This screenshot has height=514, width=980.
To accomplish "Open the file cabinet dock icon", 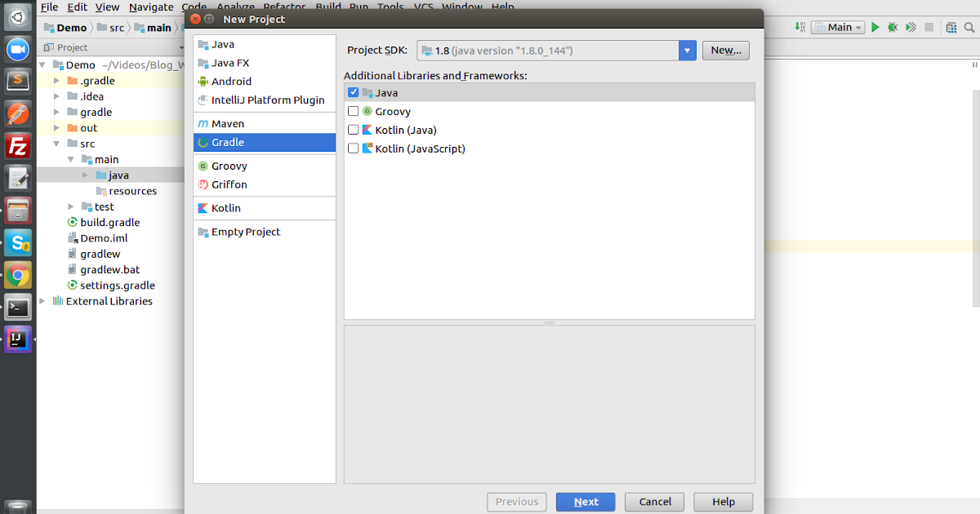I will pos(18,210).
